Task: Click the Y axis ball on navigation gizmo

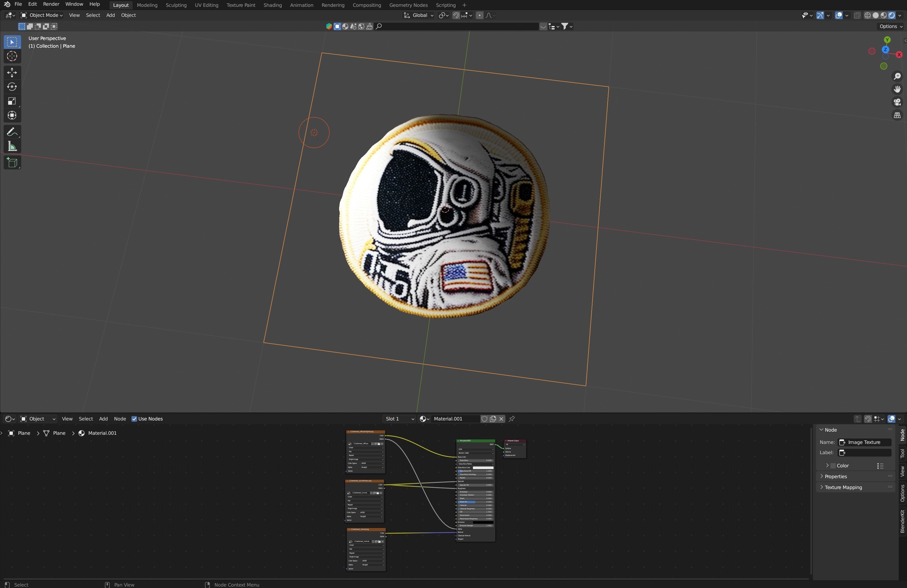Action: [x=887, y=40]
